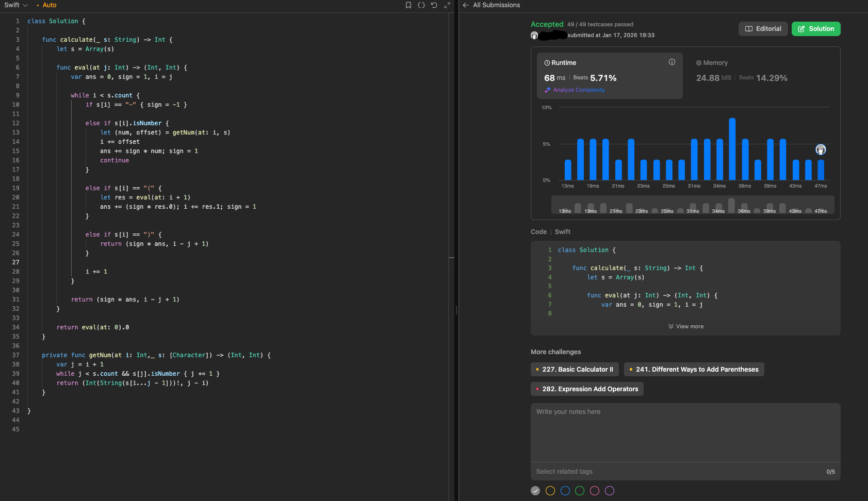Click the back arrow beside All Submissions
868x501 pixels.
466,5
